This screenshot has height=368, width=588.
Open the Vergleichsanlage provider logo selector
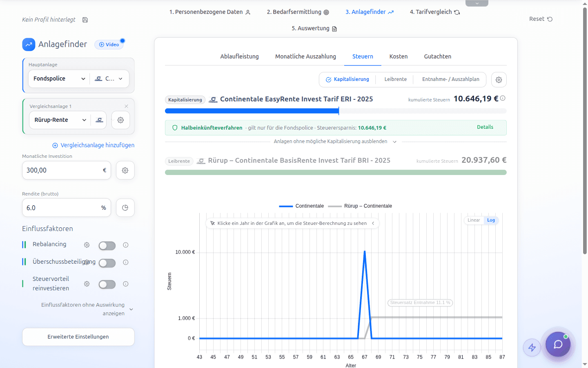[x=99, y=120]
